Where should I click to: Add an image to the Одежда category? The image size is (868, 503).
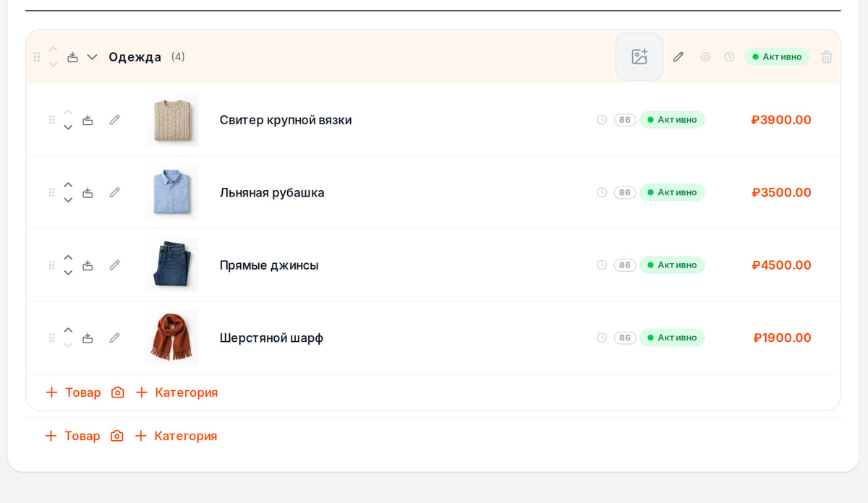pos(639,56)
